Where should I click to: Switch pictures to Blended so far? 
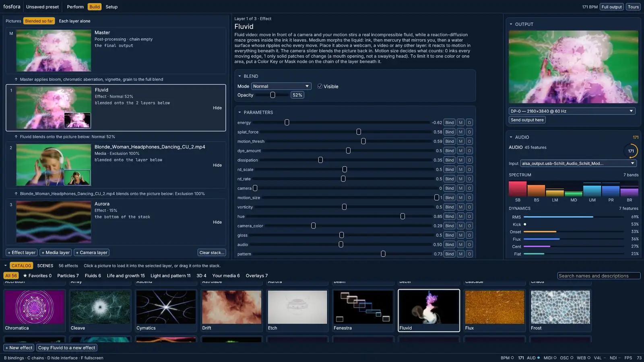(39, 21)
